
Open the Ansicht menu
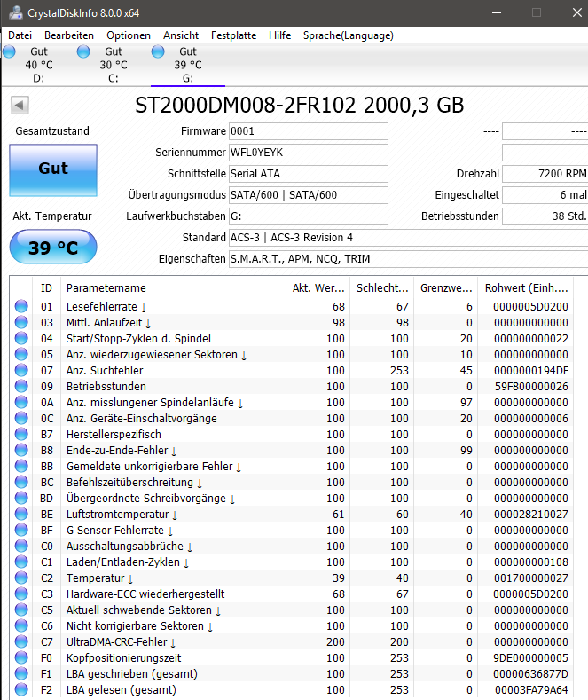click(181, 35)
